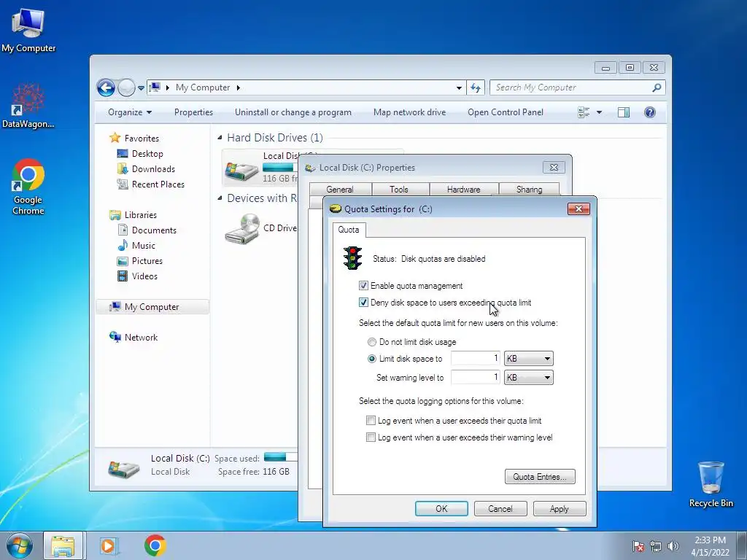The width and height of the screenshot is (747, 560).
Task: Open disk space limit unit dropdown
Action: [x=528, y=359]
